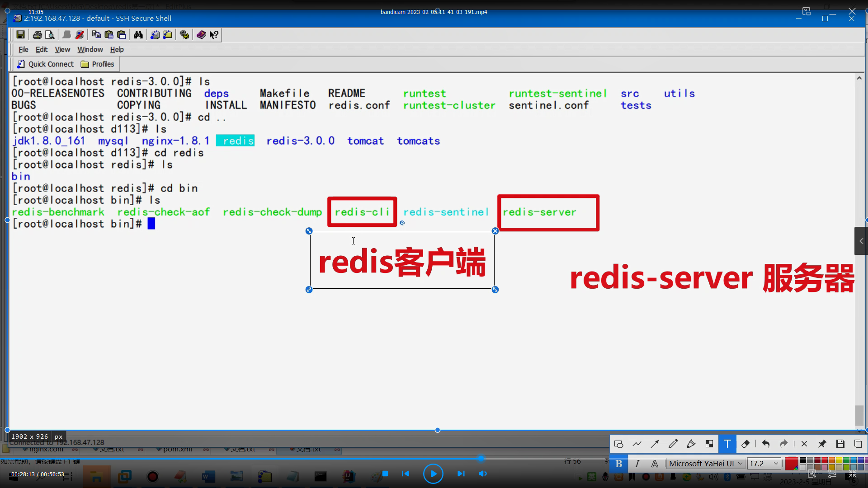
Task: Select the pencil drawing tool
Action: click(673, 444)
